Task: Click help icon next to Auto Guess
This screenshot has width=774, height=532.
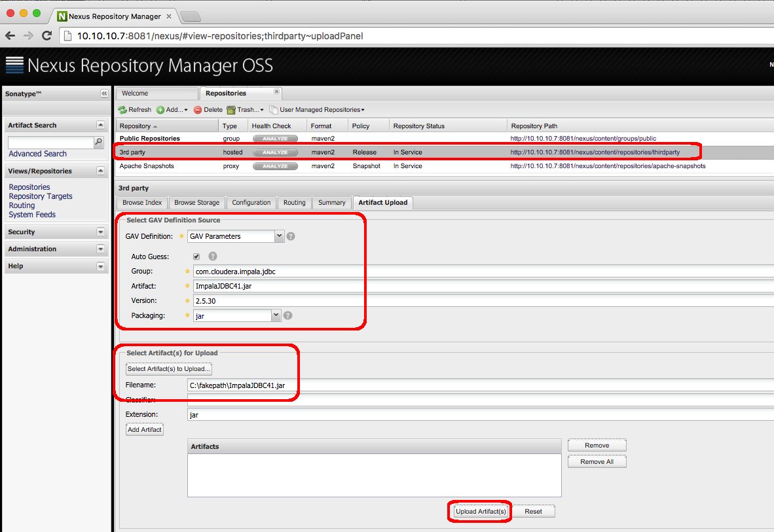Action: tap(213, 256)
